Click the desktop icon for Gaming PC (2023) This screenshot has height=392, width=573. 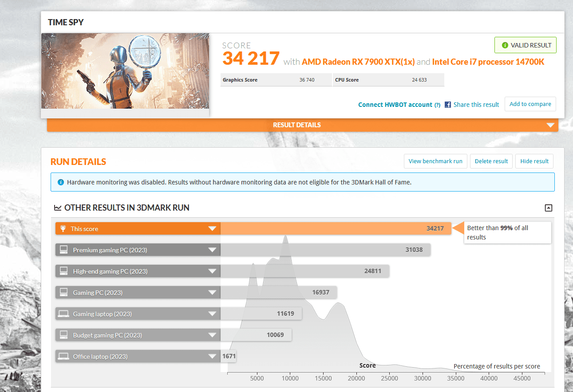pyautogui.click(x=63, y=293)
